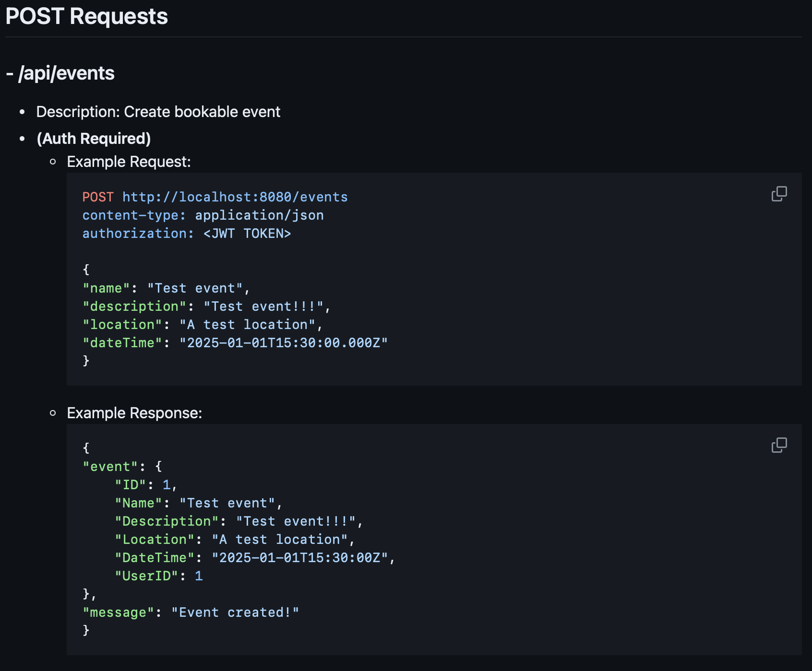Click the "name": "Test event" request line
This screenshot has height=671, width=812.
[x=167, y=288]
